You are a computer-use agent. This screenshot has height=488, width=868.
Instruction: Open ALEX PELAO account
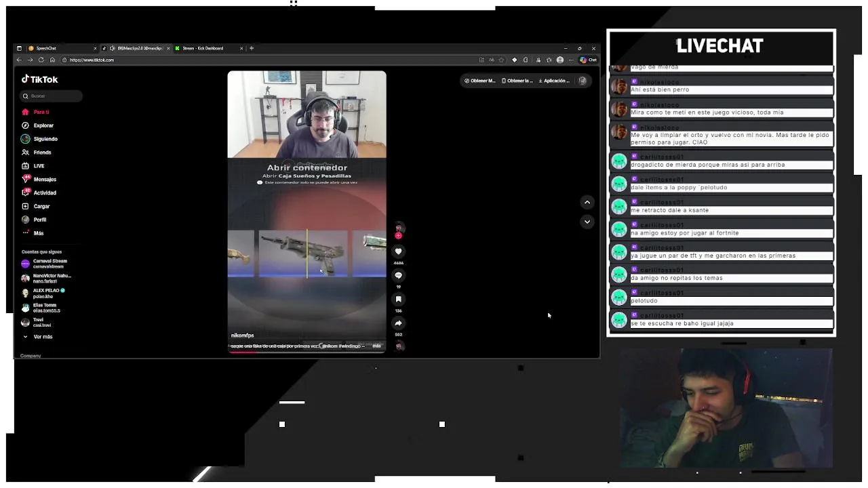[43, 293]
